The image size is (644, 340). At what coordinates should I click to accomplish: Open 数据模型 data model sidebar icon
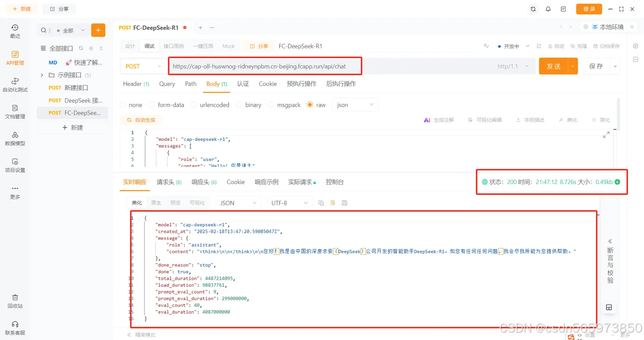15,138
